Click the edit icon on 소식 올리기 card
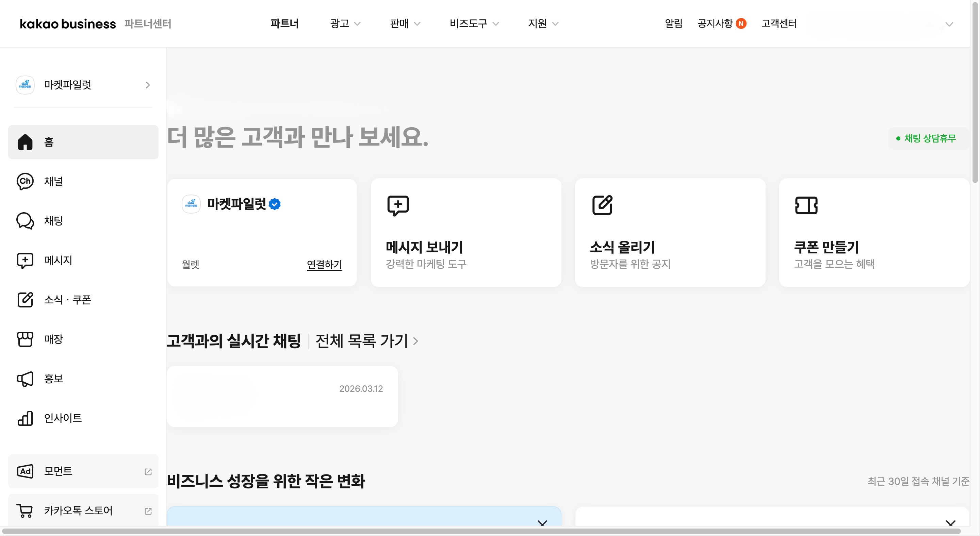 (x=602, y=205)
